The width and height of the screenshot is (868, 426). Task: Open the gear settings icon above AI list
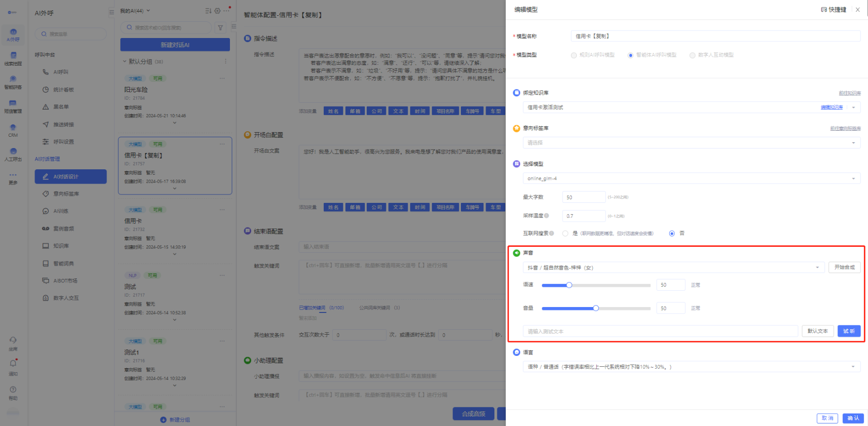click(217, 11)
